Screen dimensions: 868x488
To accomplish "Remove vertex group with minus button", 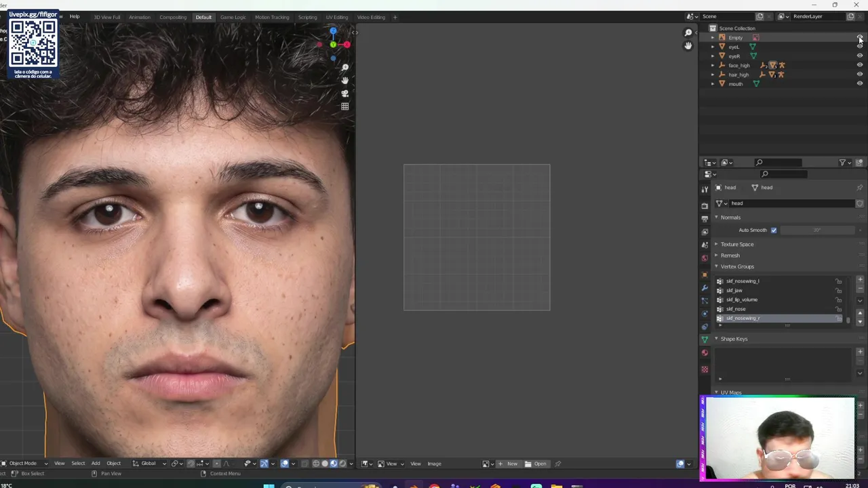I will point(860,289).
